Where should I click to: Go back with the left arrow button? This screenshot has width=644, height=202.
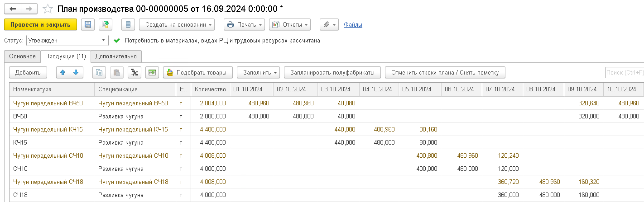tap(13, 9)
